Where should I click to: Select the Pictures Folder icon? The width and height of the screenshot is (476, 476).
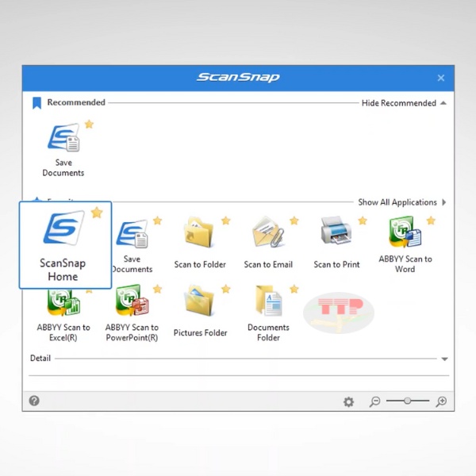pos(200,301)
